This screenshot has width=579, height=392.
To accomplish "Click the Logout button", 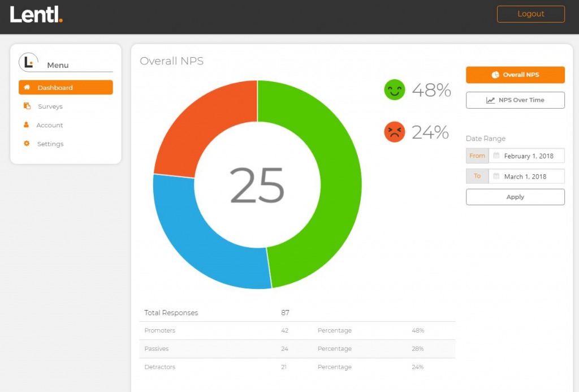I will coord(530,14).
